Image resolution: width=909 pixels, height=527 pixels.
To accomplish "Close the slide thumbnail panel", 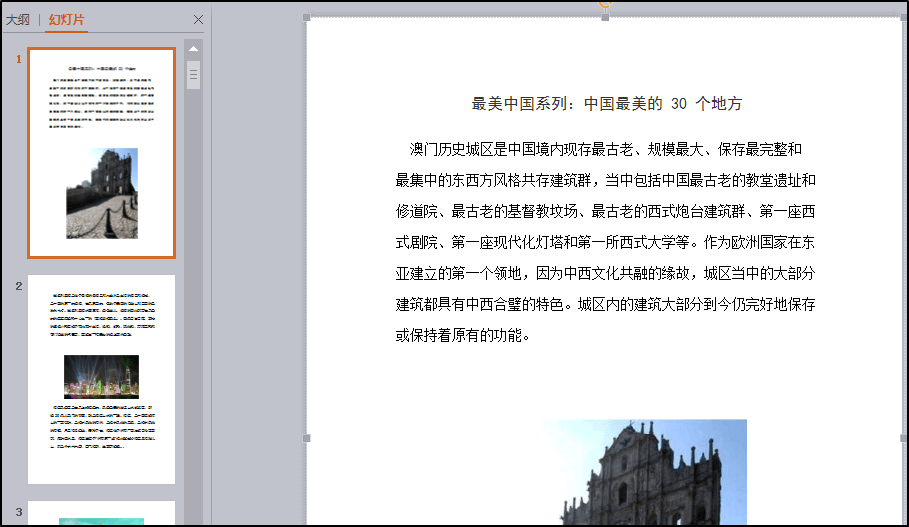I will coord(198,20).
